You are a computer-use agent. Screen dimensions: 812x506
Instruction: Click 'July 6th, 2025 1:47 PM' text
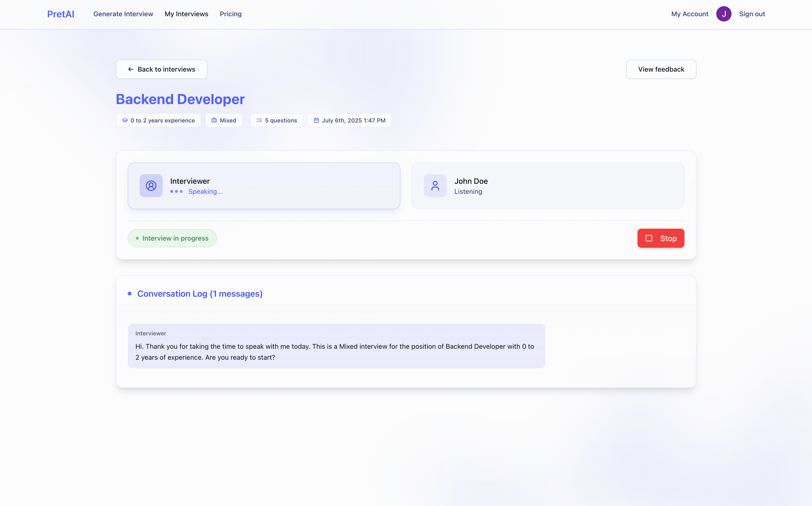(x=353, y=121)
